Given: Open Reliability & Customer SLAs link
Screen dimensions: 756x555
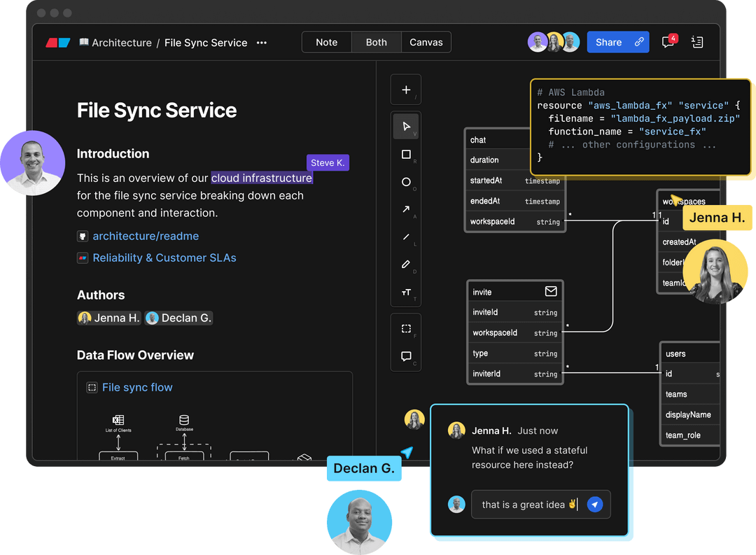Looking at the screenshot, I should (164, 258).
